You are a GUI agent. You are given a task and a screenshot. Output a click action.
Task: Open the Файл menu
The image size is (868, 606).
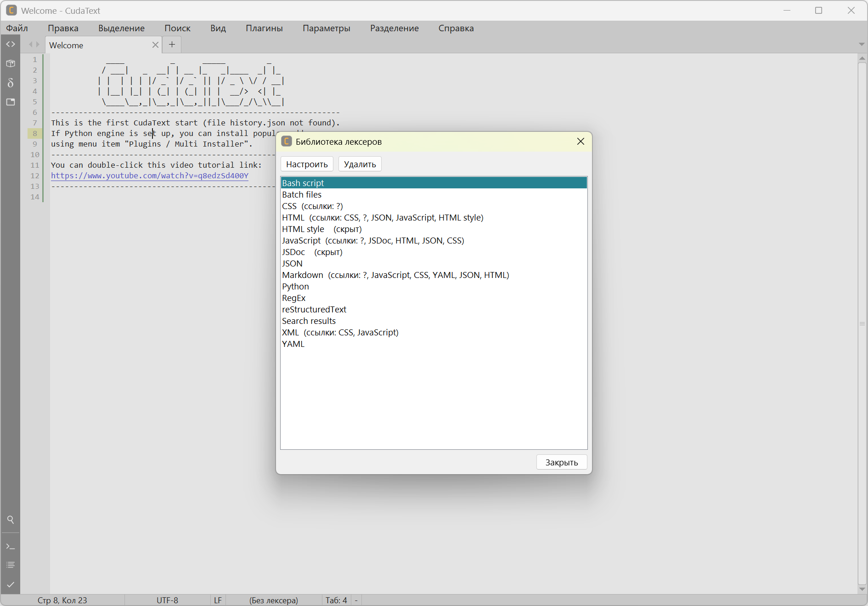tap(17, 28)
